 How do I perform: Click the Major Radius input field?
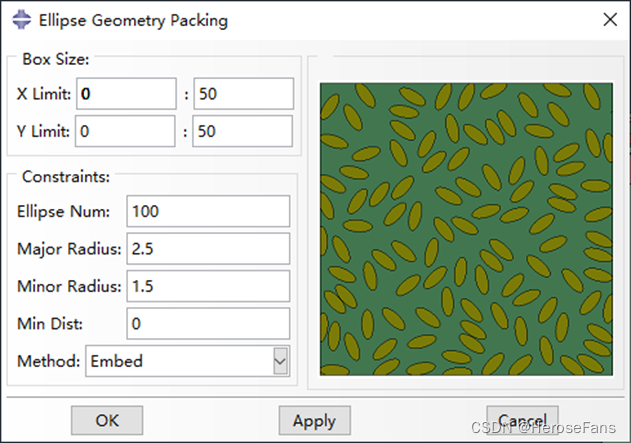tap(208, 249)
